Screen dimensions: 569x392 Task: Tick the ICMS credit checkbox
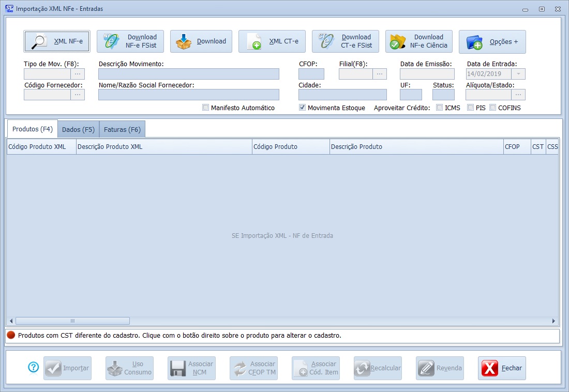[x=439, y=108]
